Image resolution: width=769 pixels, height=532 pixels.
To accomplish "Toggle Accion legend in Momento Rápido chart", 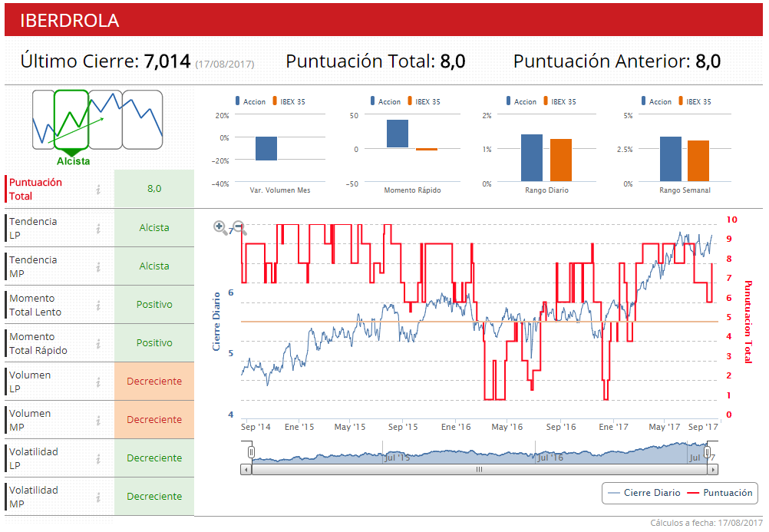I will tap(385, 101).
